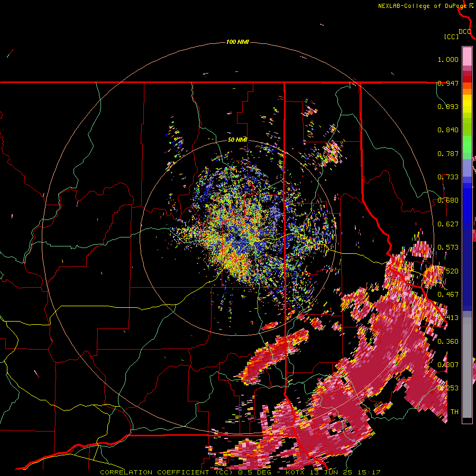Click the 0.573 legend value
This screenshot has height=476, width=476.
(448, 248)
